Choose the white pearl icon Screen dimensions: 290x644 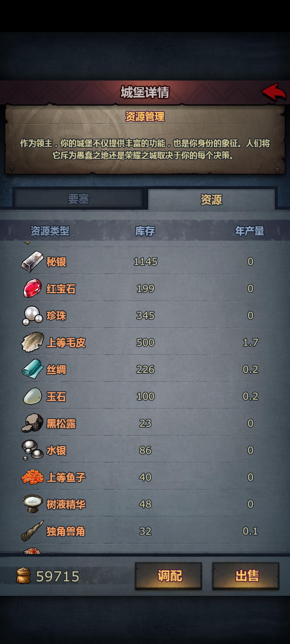(x=32, y=316)
